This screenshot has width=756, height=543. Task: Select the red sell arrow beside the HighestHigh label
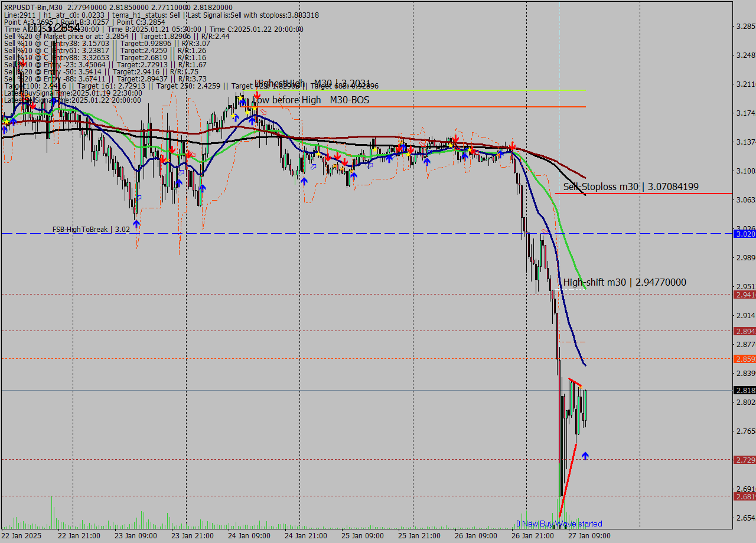(258, 94)
